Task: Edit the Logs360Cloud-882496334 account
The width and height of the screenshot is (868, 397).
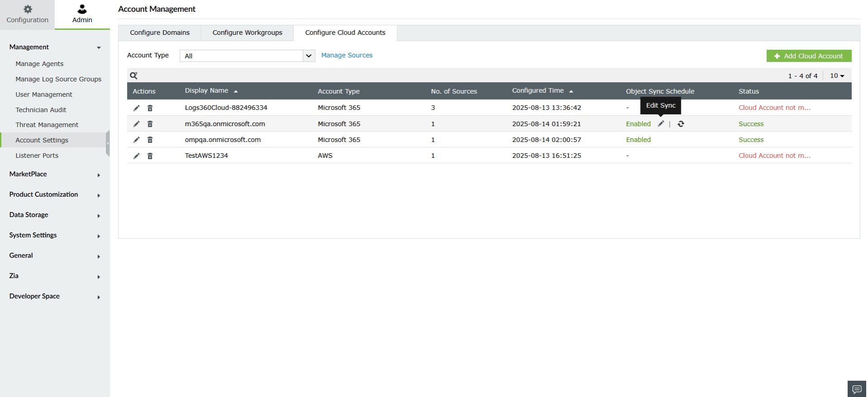Action: 136,108
